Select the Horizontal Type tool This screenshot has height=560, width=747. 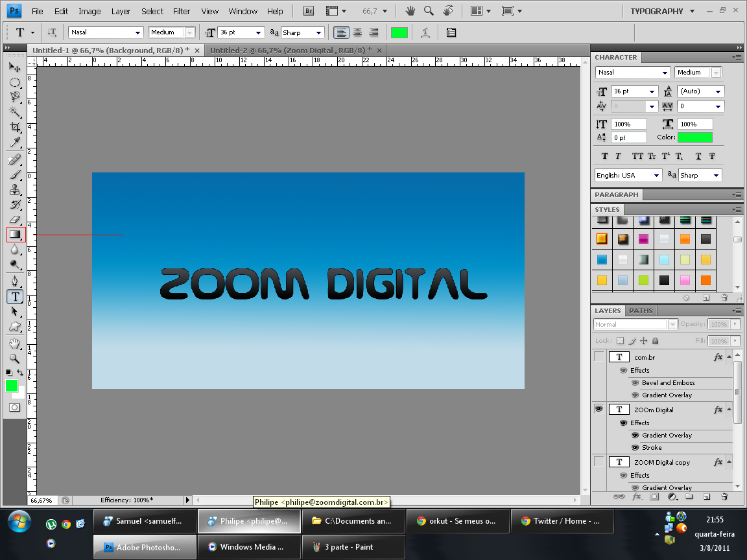(x=15, y=296)
